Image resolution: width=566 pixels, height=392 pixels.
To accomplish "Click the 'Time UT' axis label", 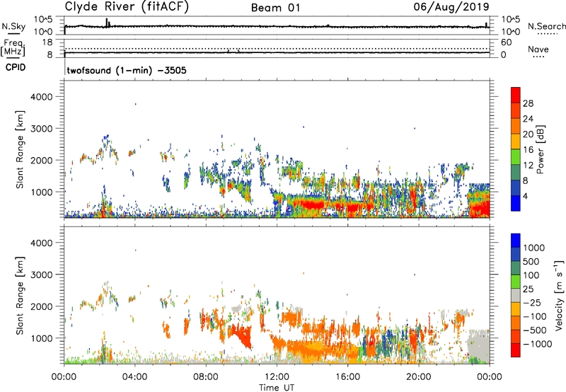I will click(x=277, y=387).
